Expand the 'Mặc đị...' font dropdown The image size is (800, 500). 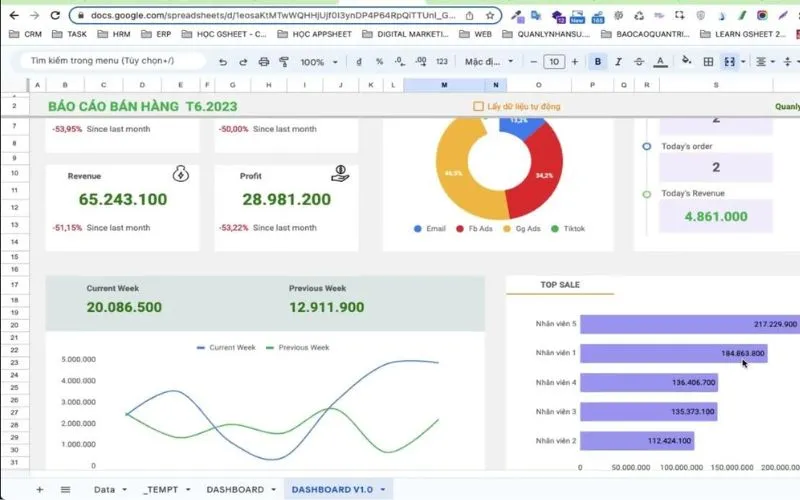click(488, 62)
